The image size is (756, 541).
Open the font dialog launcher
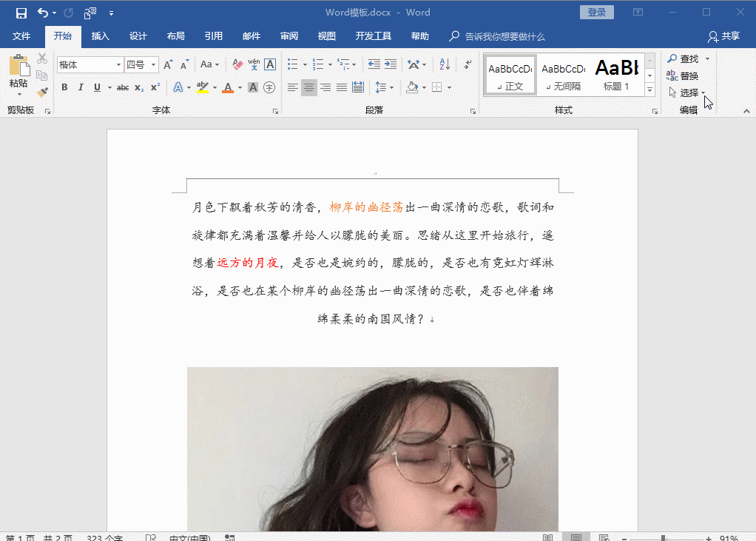click(275, 111)
